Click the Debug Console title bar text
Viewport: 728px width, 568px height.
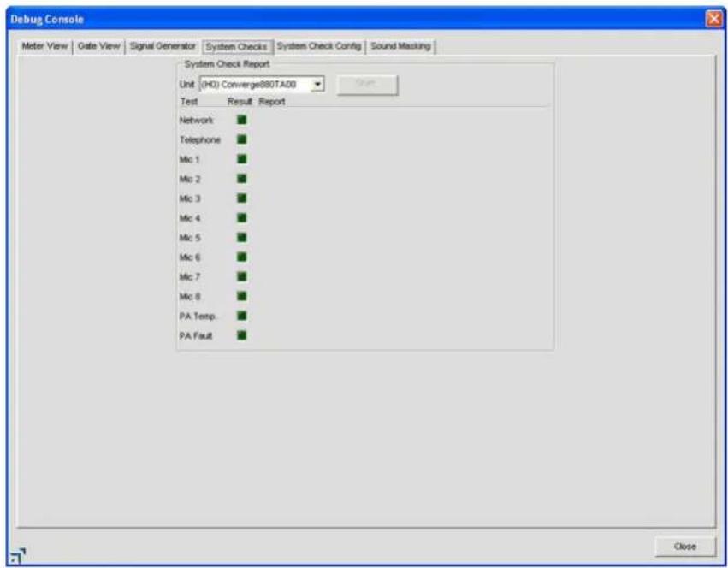(47, 20)
